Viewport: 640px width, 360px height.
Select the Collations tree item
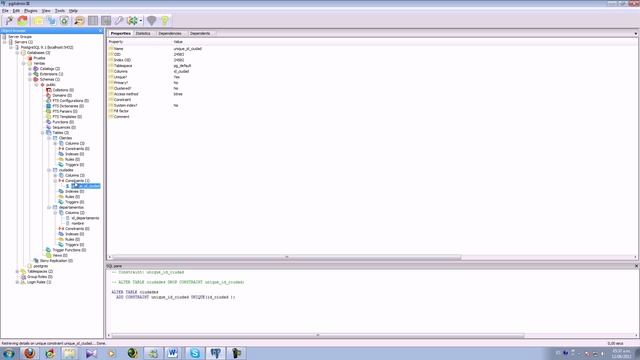point(63,90)
